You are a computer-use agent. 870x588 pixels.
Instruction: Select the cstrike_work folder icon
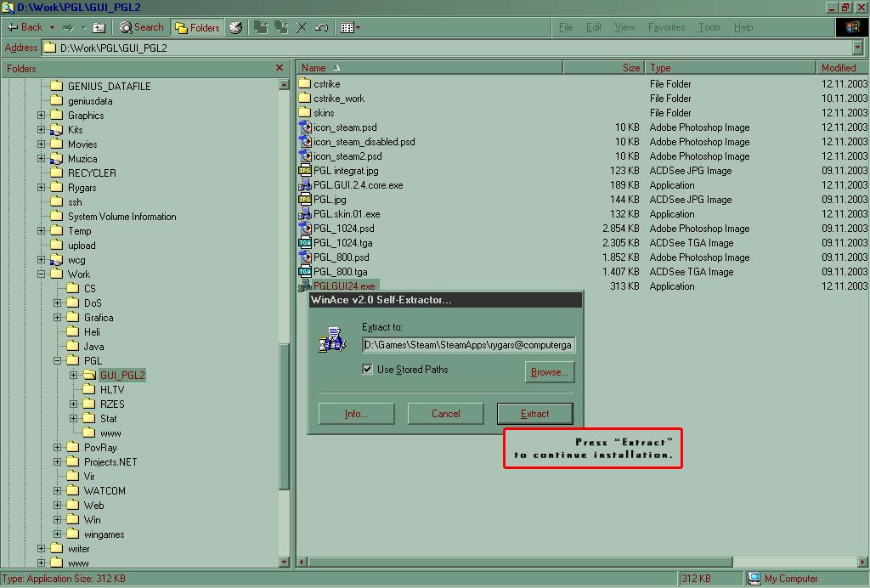click(305, 99)
